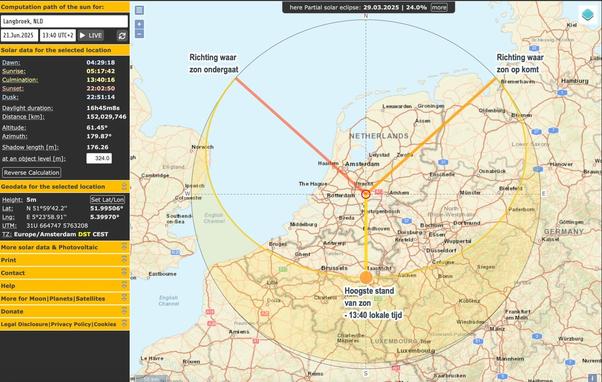
Task: Click the shadow length value 176.26
Action: coord(97,147)
